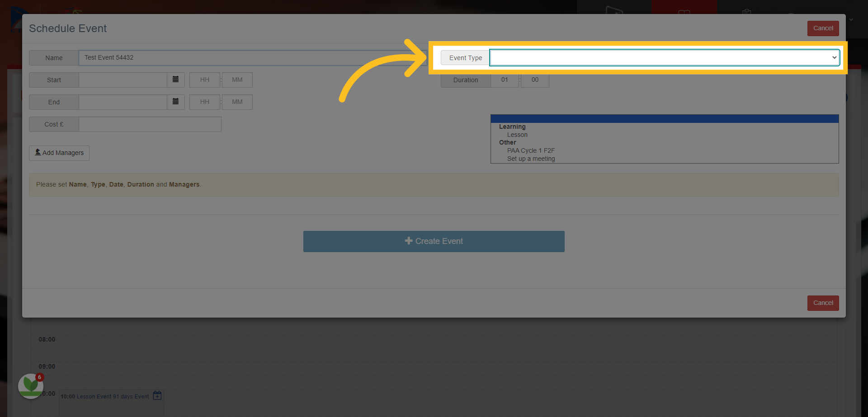Viewport: 868px width, 417px height.
Task: Choose Lesson from the event type list
Action: coord(517,135)
